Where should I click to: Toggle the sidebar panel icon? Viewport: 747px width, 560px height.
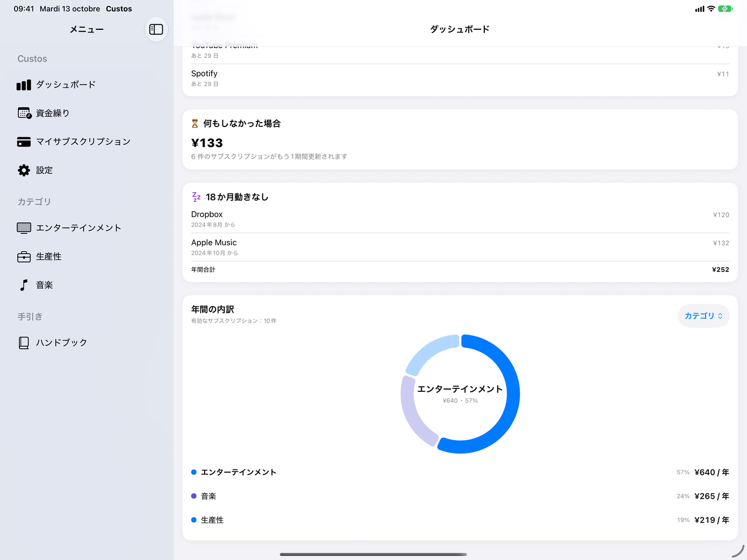tap(156, 29)
